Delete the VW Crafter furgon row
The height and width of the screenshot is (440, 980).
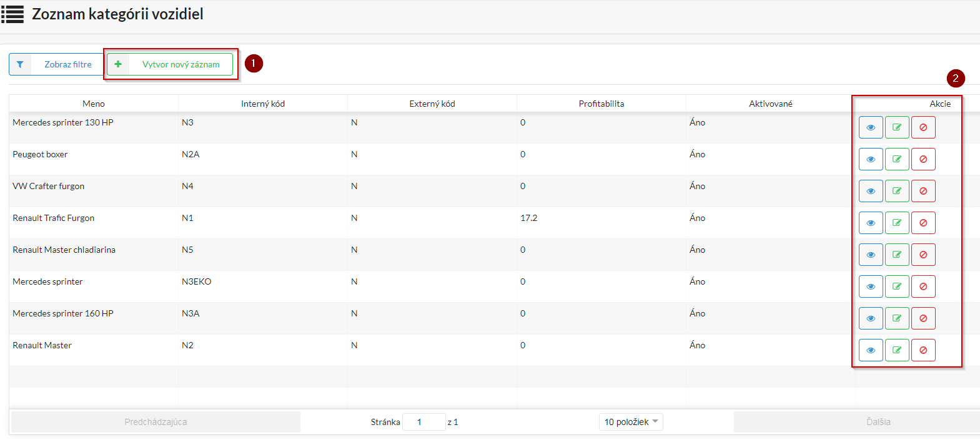923,191
